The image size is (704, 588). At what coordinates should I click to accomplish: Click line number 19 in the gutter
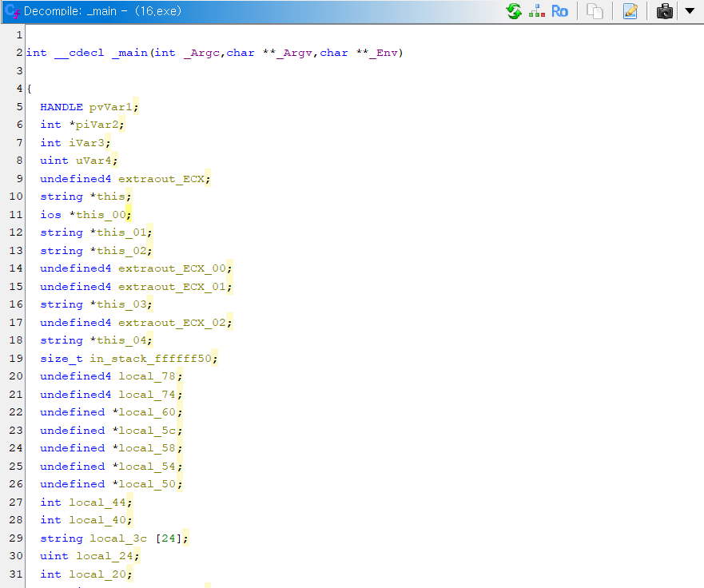(x=16, y=359)
